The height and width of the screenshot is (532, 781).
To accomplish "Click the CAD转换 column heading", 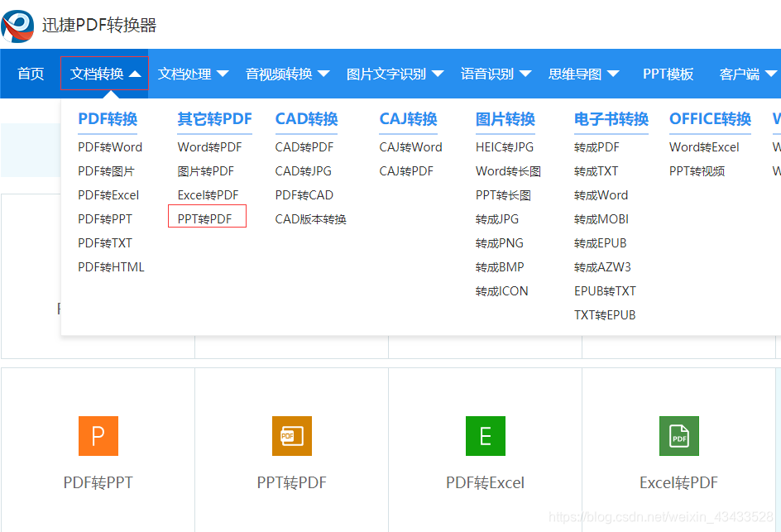I will (306, 119).
